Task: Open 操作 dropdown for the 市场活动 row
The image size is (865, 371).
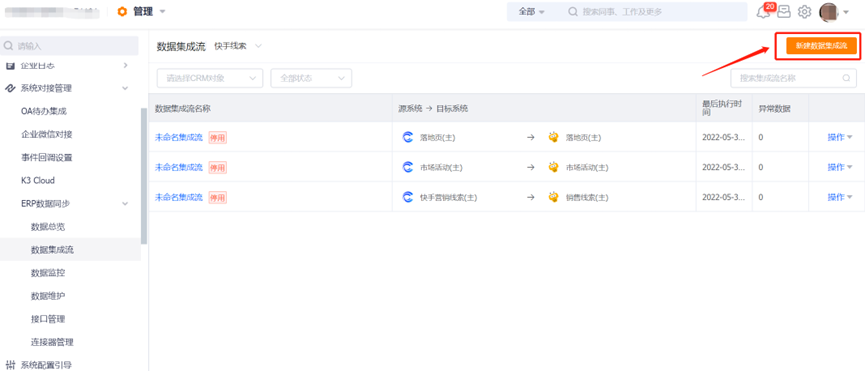Action: [840, 167]
